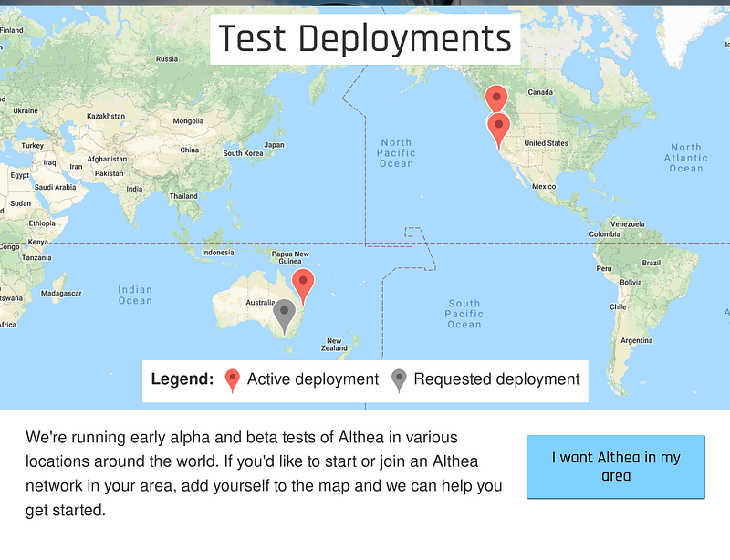Click the 'China' map label

190,150
